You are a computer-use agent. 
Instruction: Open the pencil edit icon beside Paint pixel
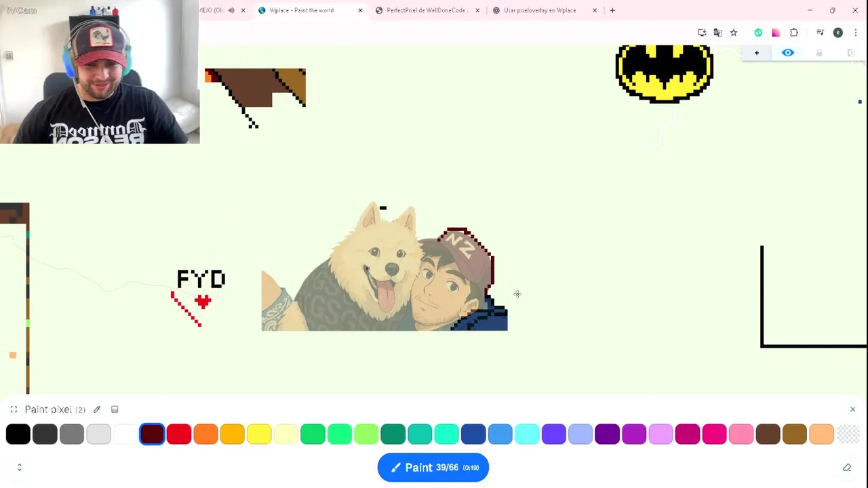(x=97, y=409)
